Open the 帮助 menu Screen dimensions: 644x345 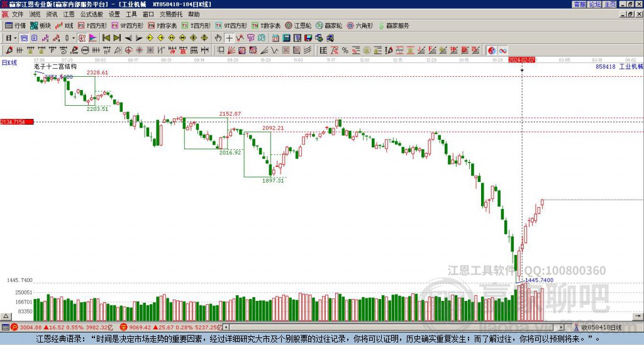coord(194,14)
